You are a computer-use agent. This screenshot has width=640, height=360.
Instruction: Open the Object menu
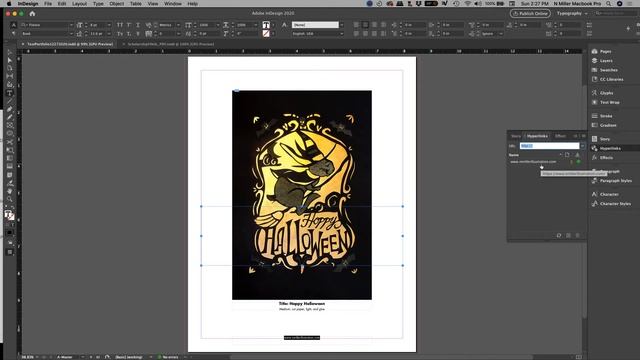(x=116, y=4)
